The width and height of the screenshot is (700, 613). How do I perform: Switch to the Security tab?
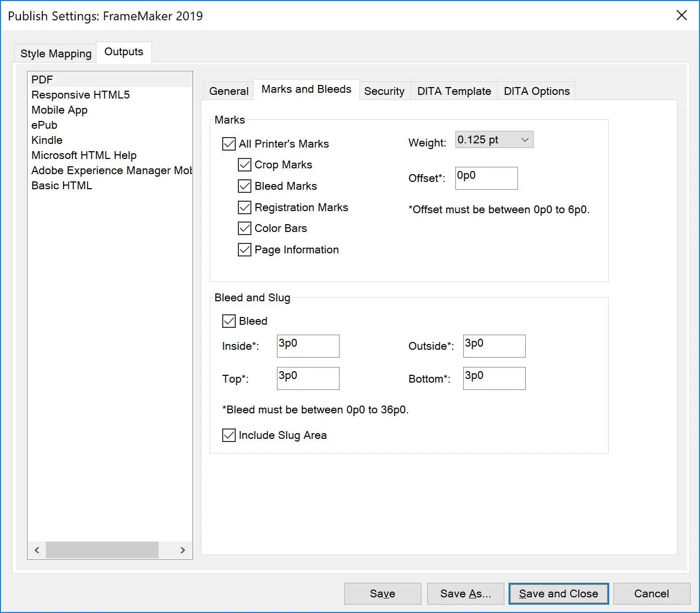384,91
